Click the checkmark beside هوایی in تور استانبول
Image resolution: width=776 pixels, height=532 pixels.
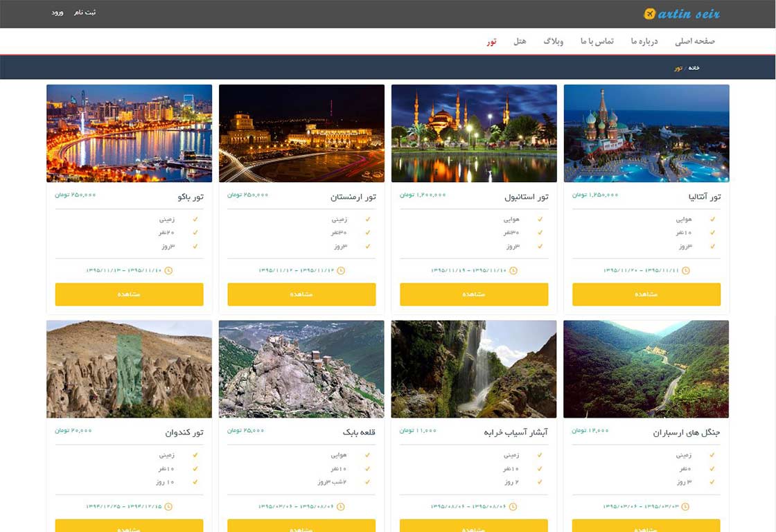pos(540,219)
